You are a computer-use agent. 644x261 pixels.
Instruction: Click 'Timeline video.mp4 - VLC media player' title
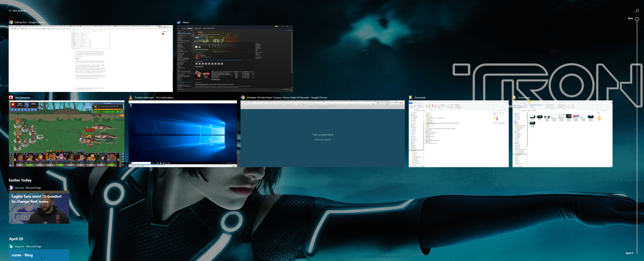(x=154, y=98)
